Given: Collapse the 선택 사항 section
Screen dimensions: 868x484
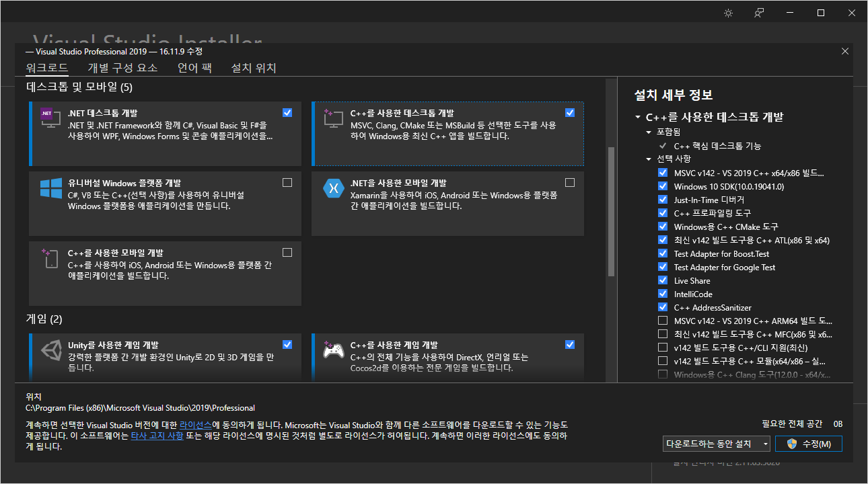Looking at the screenshot, I should pyautogui.click(x=649, y=159).
